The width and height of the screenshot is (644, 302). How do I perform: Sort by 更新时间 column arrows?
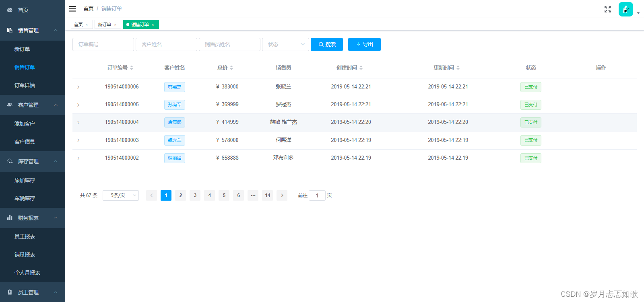(x=458, y=68)
